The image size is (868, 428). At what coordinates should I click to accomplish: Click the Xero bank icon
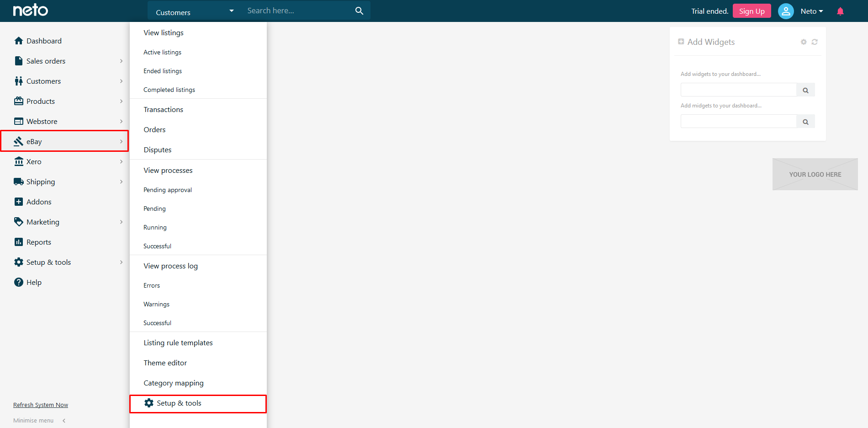(19, 161)
